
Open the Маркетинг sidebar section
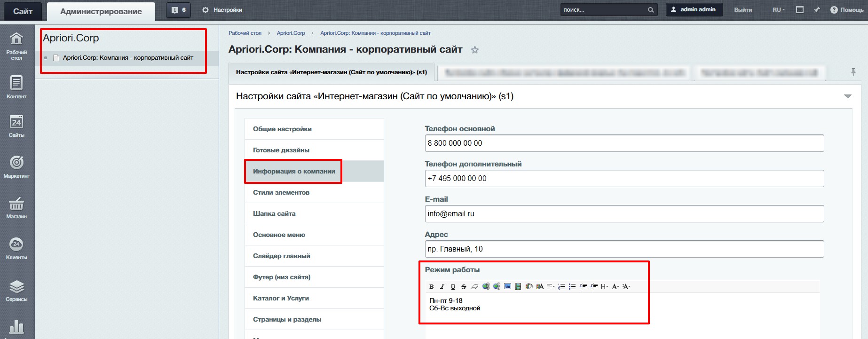(16, 167)
